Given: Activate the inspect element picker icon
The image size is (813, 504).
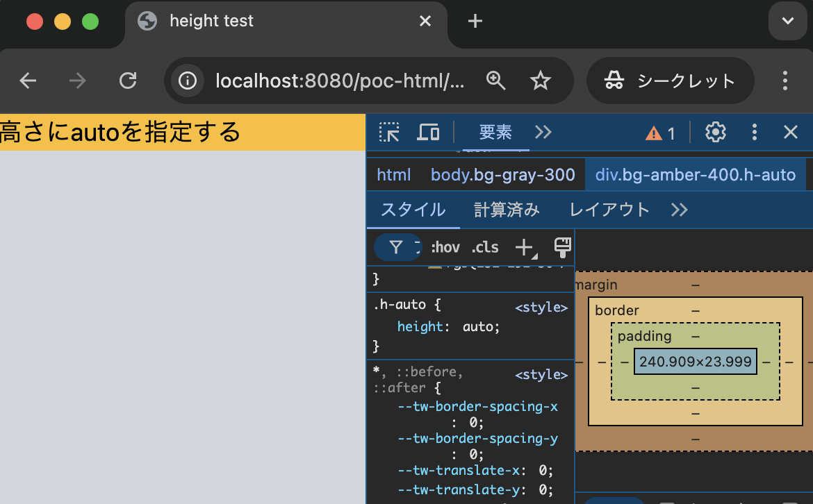Looking at the screenshot, I should pyautogui.click(x=389, y=132).
